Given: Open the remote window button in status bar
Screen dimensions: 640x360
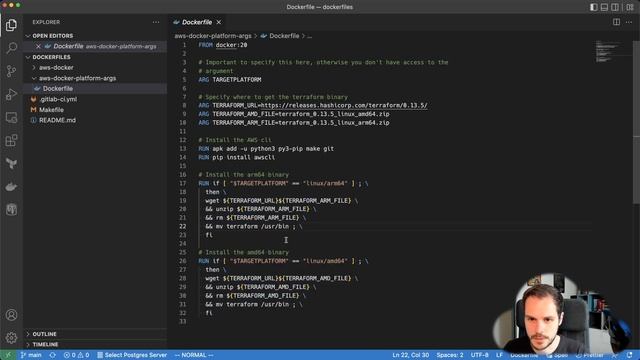Looking at the screenshot, I should pos(8,355).
